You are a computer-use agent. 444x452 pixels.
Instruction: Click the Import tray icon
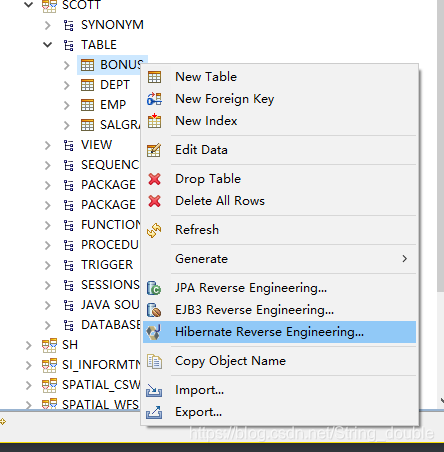click(x=154, y=390)
